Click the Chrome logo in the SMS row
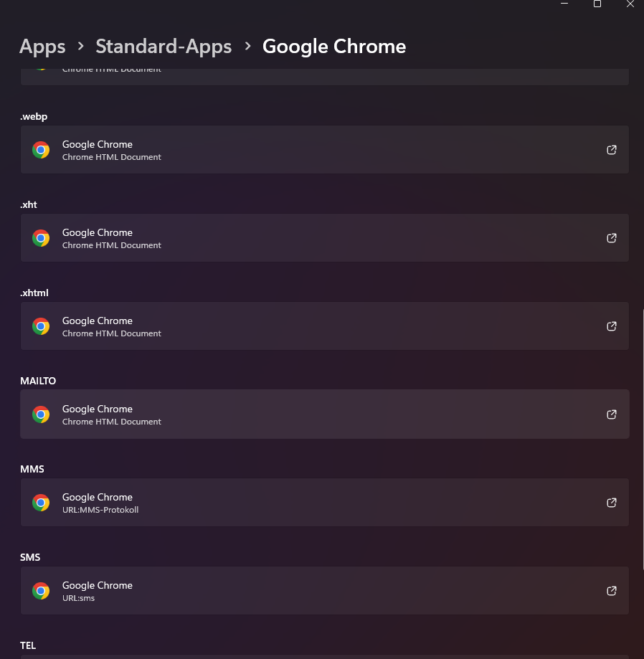The width and height of the screenshot is (644, 659). [x=41, y=591]
